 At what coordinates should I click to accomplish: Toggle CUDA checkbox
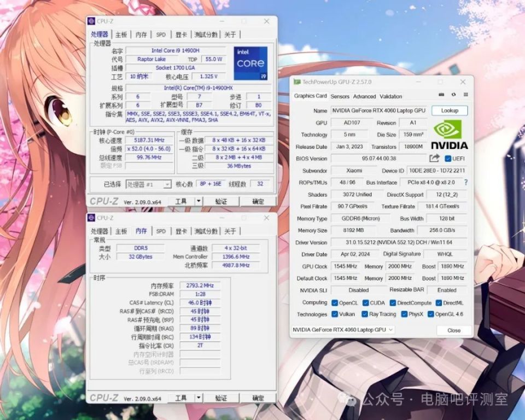(x=365, y=303)
